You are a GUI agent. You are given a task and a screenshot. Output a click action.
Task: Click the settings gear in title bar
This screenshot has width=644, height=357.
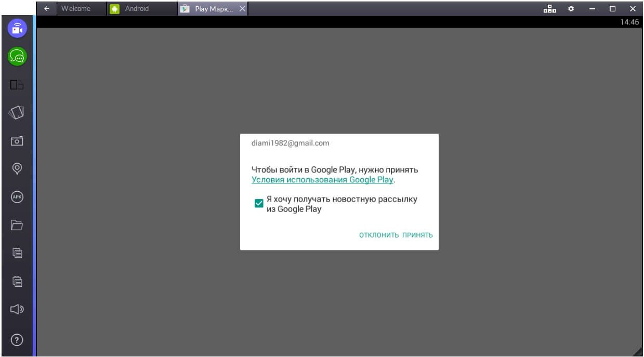[571, 9]
